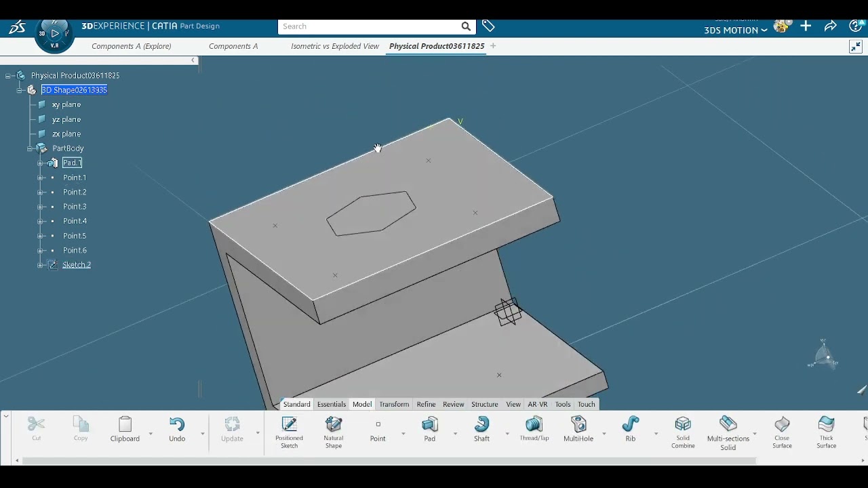
Task: Click the axis orientation triad
Action: (823, 354)
